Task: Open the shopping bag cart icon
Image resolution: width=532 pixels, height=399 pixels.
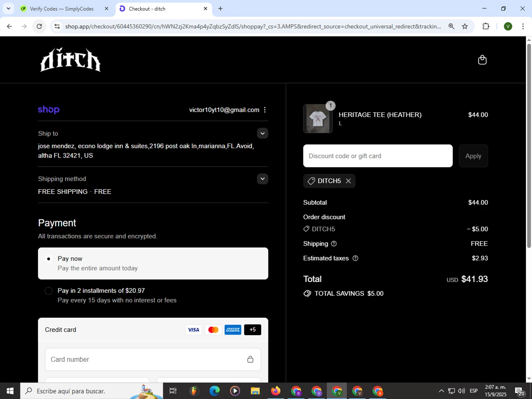Action: 482,60
